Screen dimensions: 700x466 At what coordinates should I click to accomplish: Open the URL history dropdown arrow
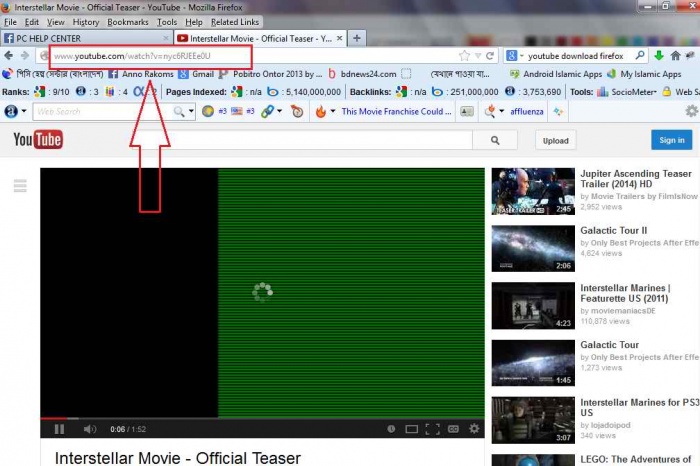(478, 56)
